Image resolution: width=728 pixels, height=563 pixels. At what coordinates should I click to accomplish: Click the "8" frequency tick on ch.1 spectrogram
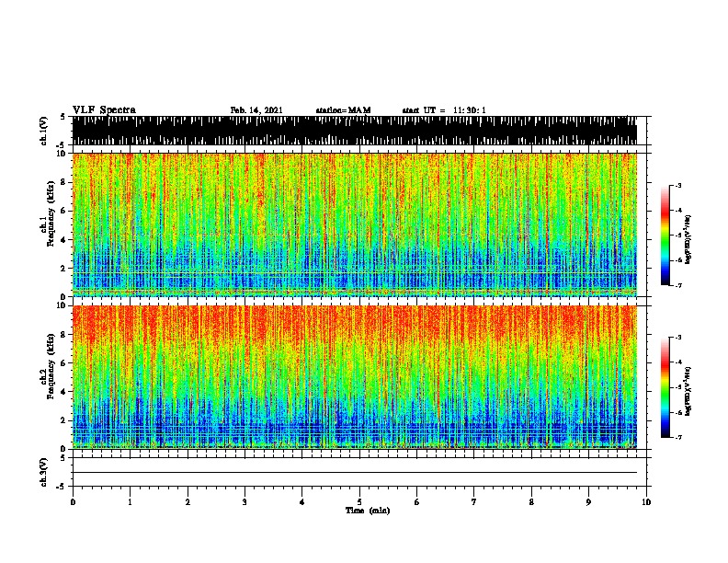[63, 182]
